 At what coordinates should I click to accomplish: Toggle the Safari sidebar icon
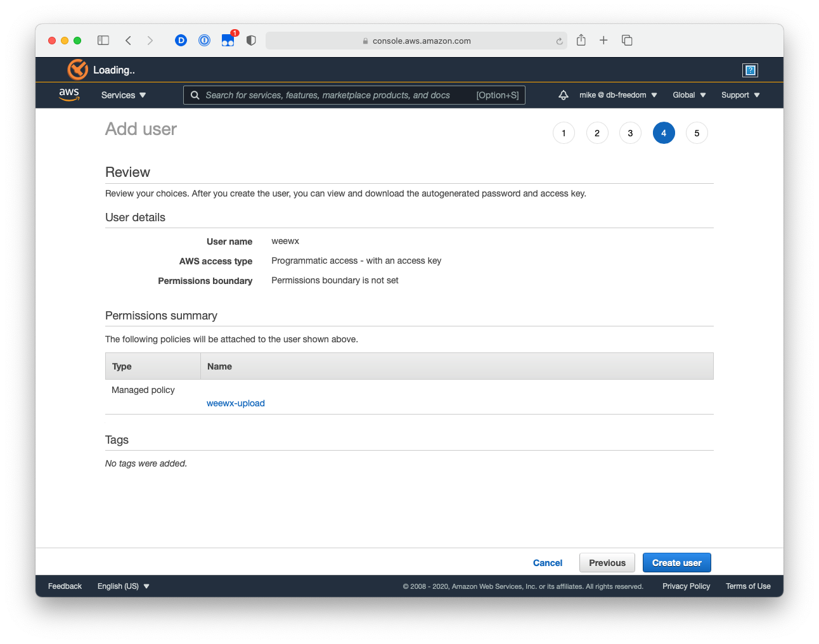pos(103,41)
